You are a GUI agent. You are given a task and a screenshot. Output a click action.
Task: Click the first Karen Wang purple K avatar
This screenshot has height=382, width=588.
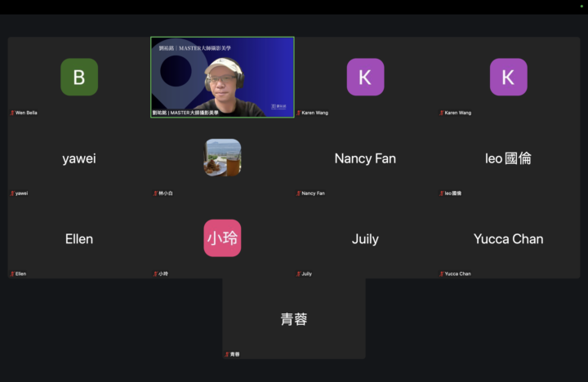[x=365, y=77]
